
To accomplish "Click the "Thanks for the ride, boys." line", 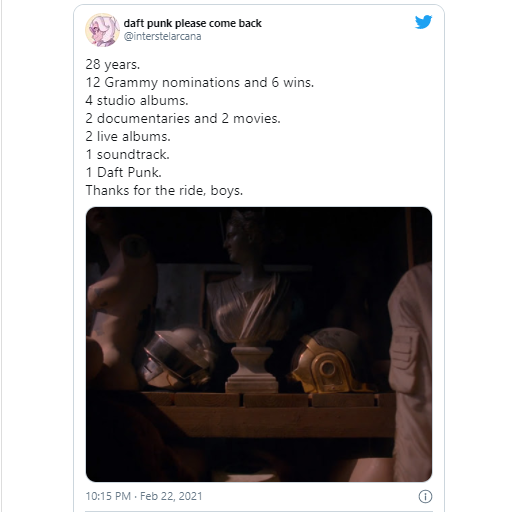I will point(164,191).
